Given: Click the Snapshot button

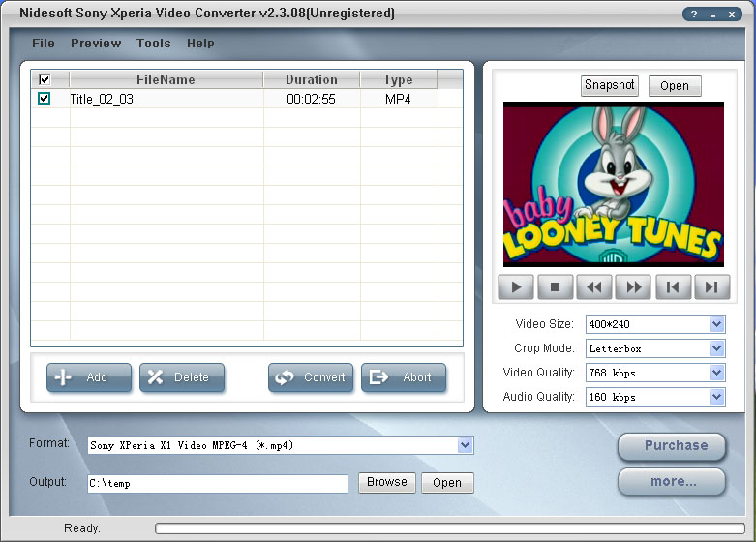Looking at the screenshot, I should [610, 85].
